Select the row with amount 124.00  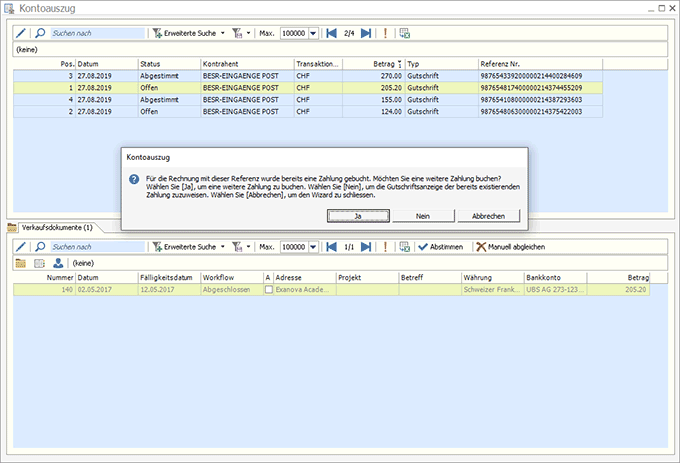[x=307, y=111]
